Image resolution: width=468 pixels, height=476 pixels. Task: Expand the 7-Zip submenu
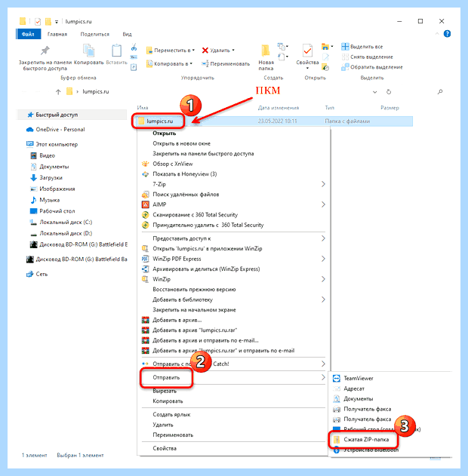[x=233, y=184]
